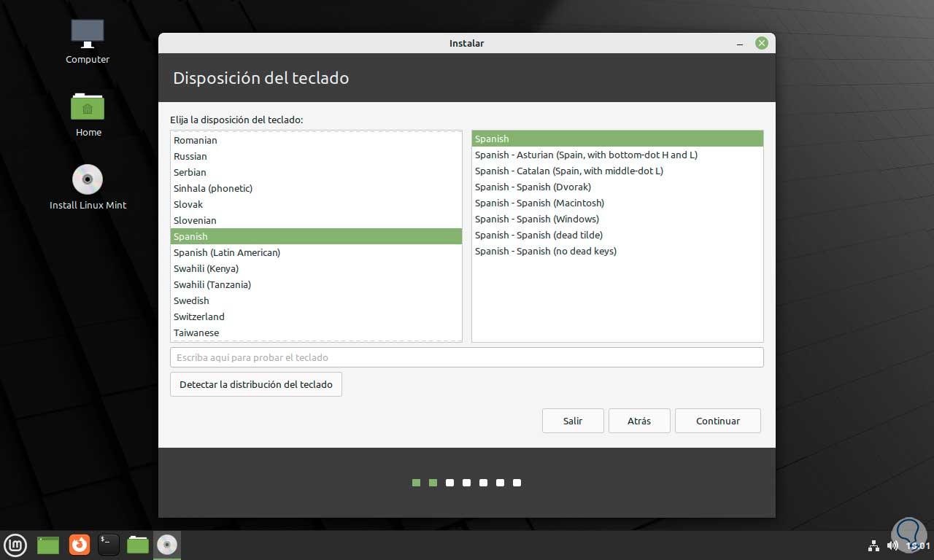Click the running installer disc icon in taskbar
Image resolution: width=934 pixels, height=560 pixels.
(166, 545)
